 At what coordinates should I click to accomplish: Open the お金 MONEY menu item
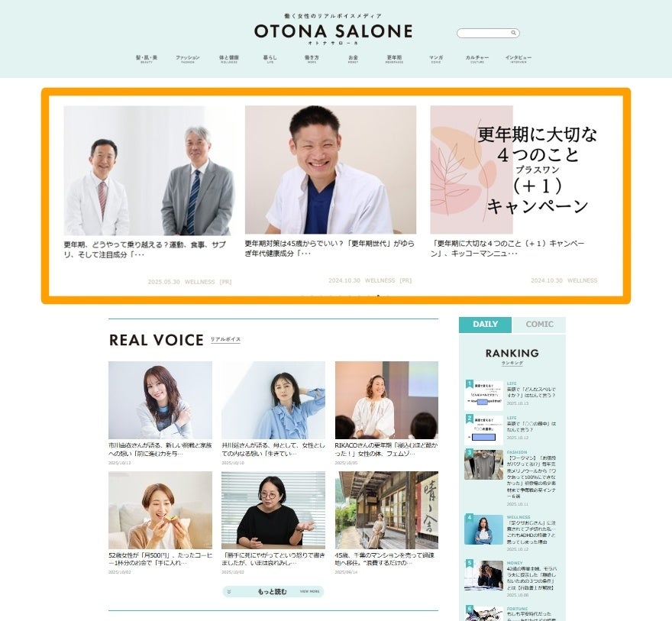(353, 59)
